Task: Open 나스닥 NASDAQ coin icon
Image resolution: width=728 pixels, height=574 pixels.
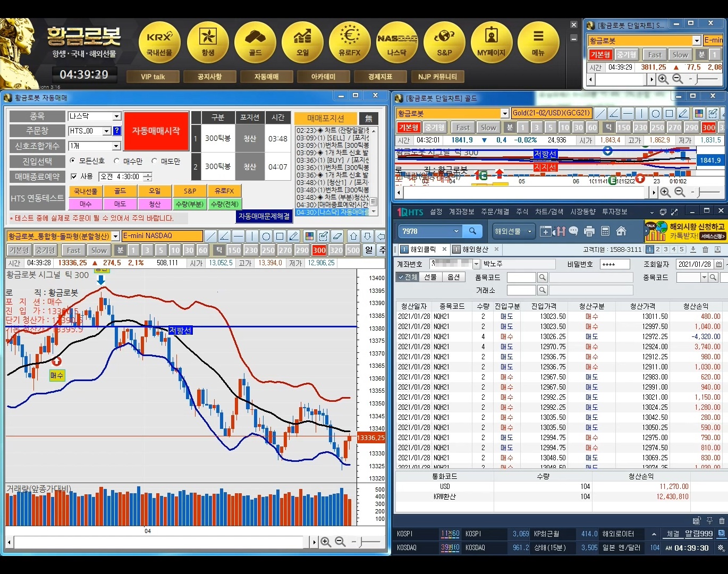Action: click(x=397, y=43)
